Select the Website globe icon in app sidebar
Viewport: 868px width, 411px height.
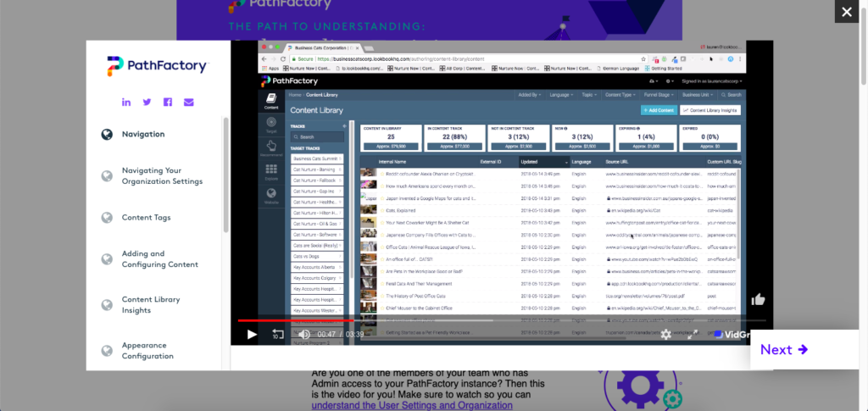click(271, 197)
